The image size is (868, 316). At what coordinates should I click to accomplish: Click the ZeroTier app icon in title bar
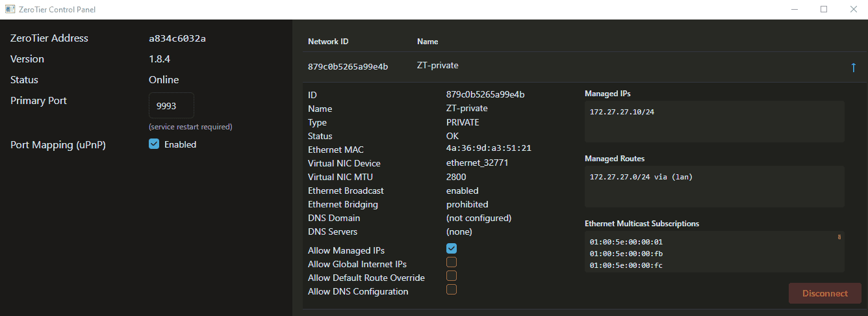(10, 10)
